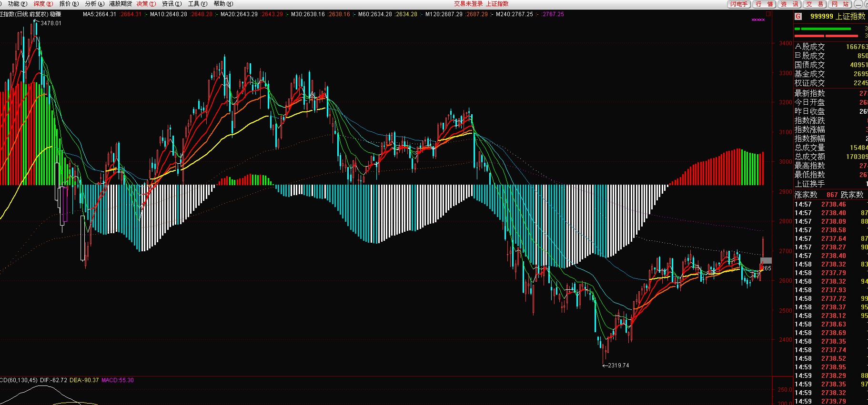Screen dimensions: 868x405
Task: Open the 报价 menu
Action: pyautogui.click(x=69, y=4)
